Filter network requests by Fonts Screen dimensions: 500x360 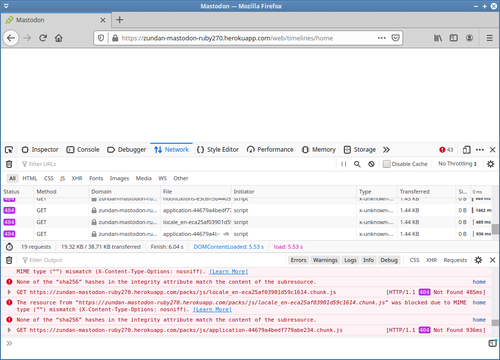[x=96, y=178]
